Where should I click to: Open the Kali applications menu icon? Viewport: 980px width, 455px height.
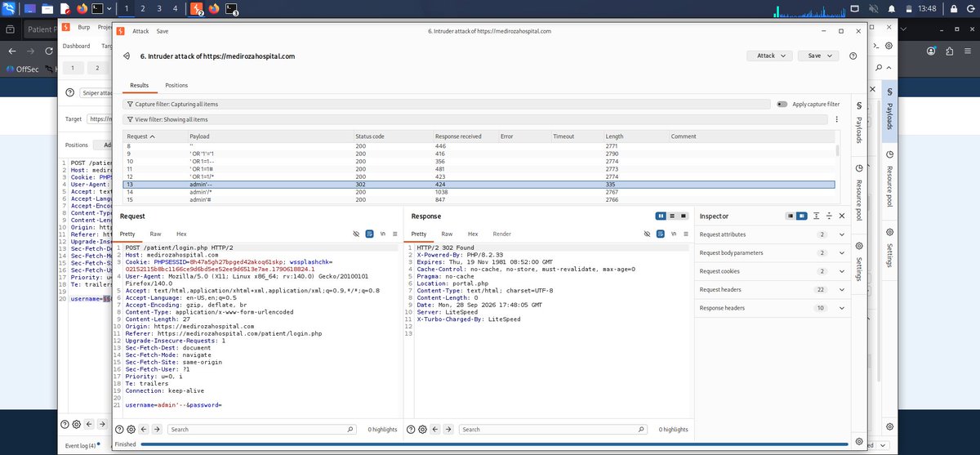click(7, 9)
